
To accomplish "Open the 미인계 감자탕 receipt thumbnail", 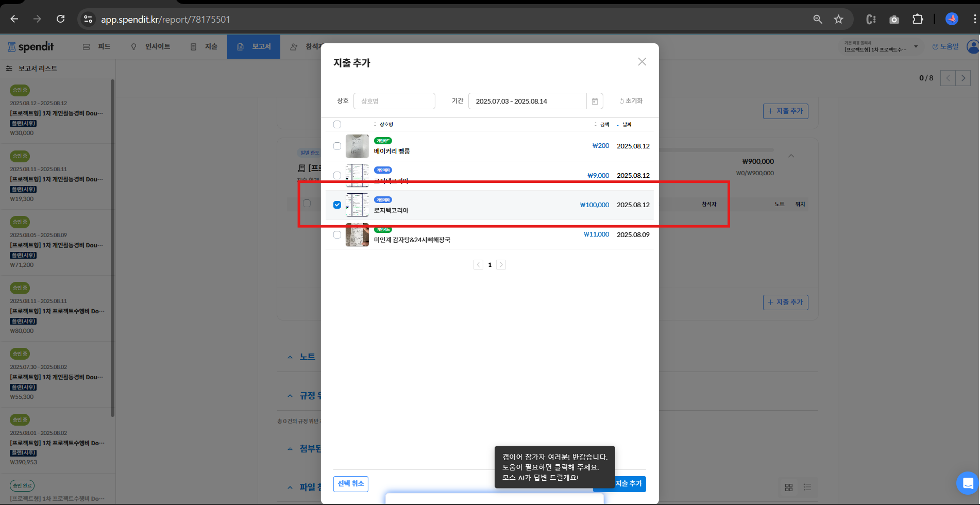I will coord(357,235).
